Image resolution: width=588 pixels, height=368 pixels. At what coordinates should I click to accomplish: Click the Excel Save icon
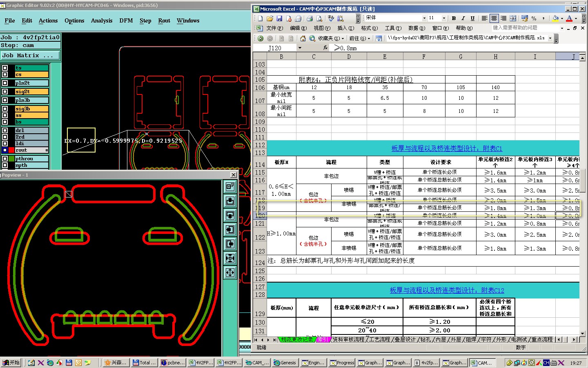click(279, 18)
